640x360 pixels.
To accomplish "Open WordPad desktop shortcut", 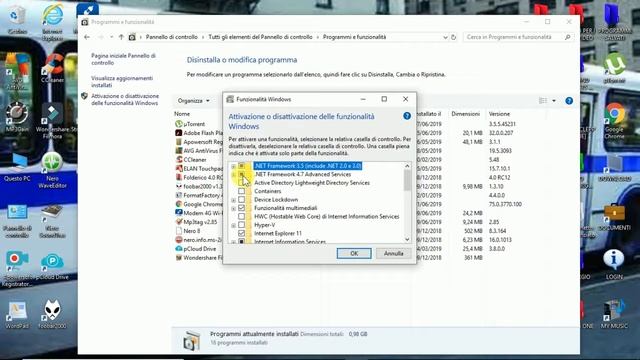I will [17, 315].
